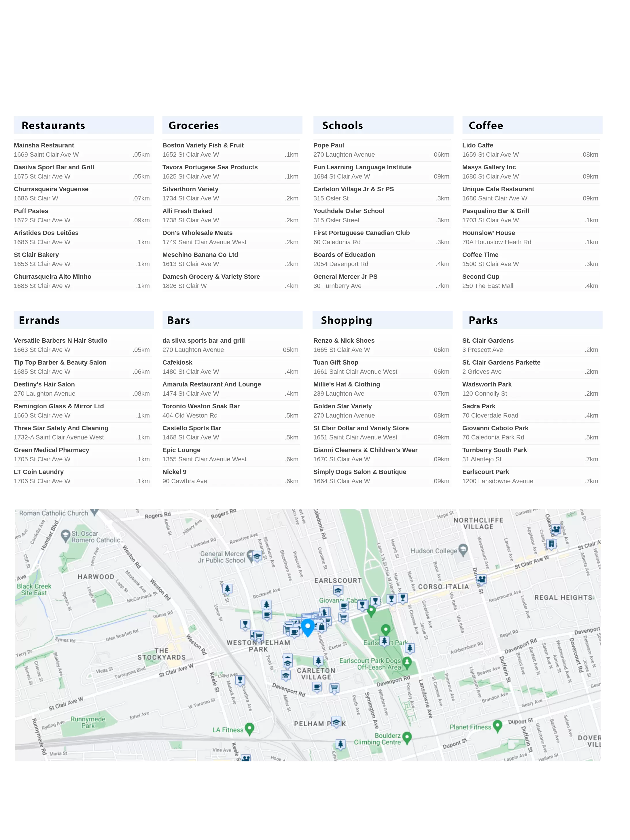630x840 pixels.
Task: Click the blue property location pin
Action: pos(307,626)
